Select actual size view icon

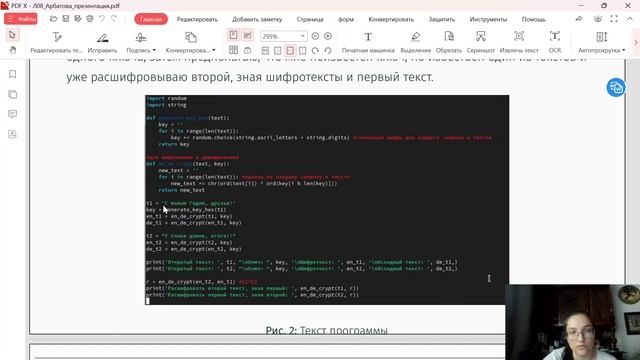point(265,51)
